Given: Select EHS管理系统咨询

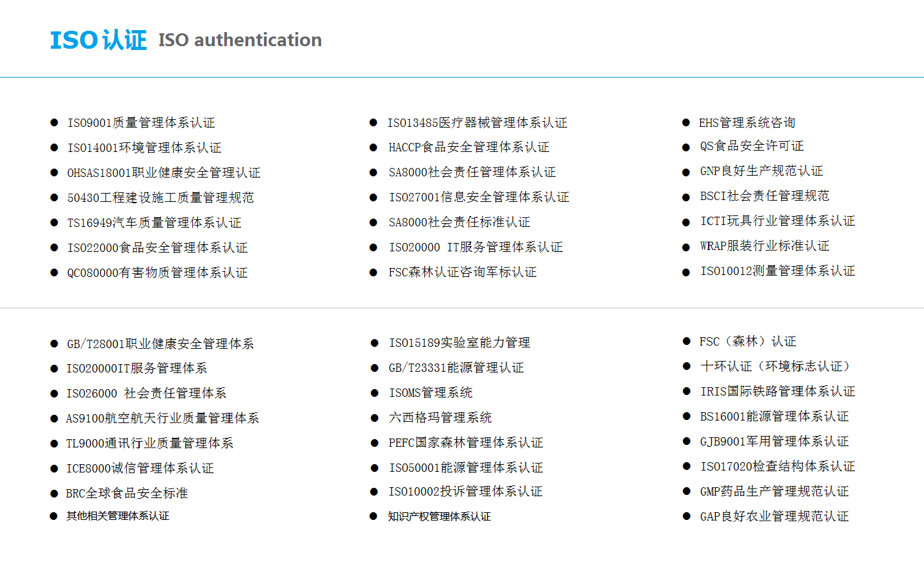Looking at the screenshot, I should click(747, 122).
